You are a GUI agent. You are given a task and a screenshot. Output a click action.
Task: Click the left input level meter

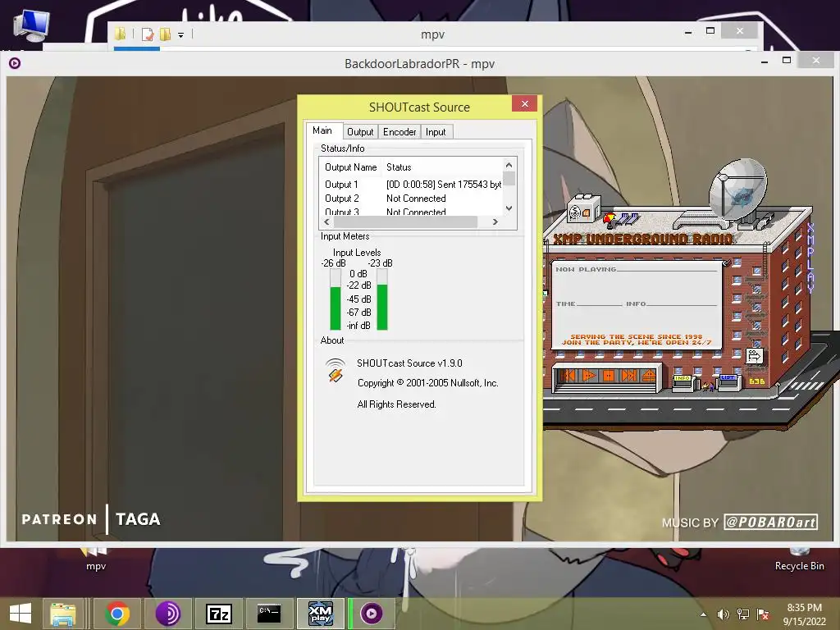[336, 299]
